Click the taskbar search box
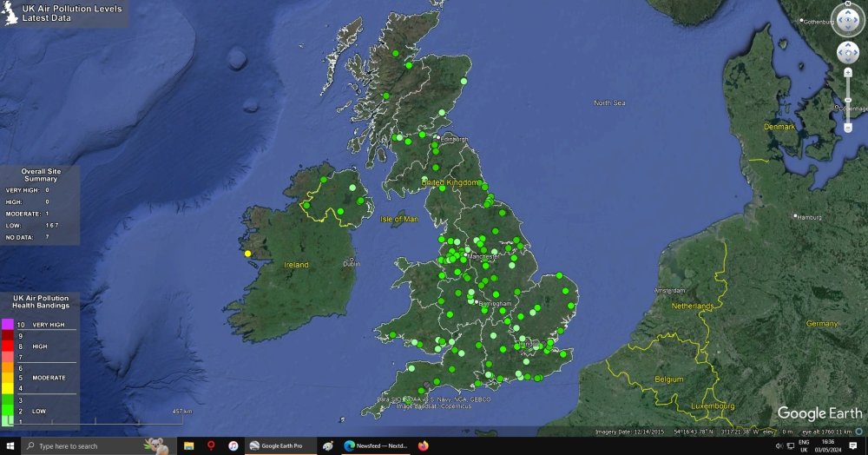This screenshot has width=868, height=455. pyautogui.click(x=99, y=445)
